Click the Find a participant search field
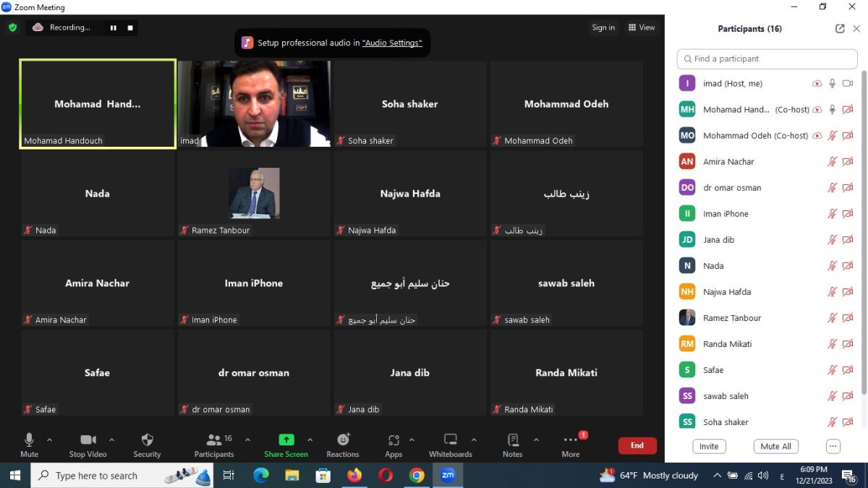 pyautogui.click(x=767, y=59)
